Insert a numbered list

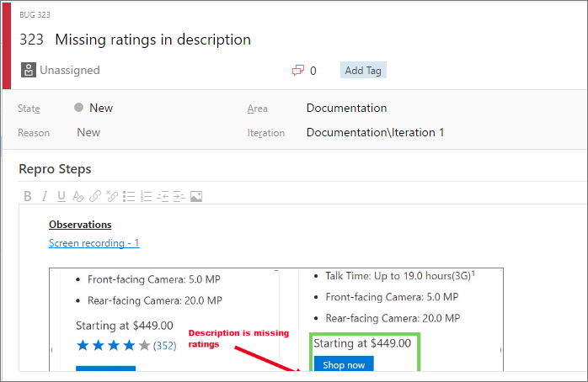[146, 196]
